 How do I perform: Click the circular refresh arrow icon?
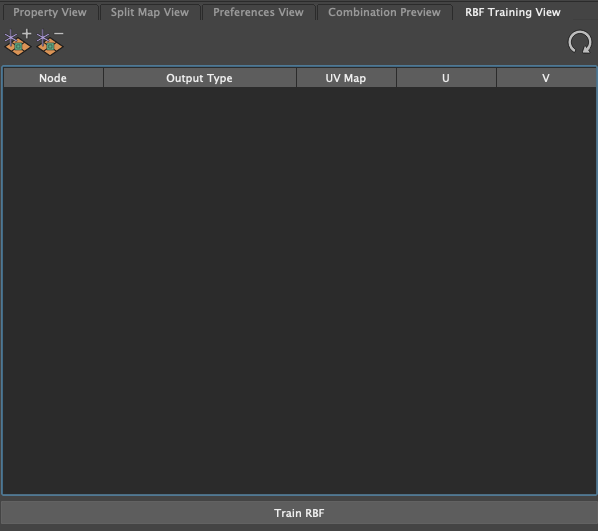[579, 42]
